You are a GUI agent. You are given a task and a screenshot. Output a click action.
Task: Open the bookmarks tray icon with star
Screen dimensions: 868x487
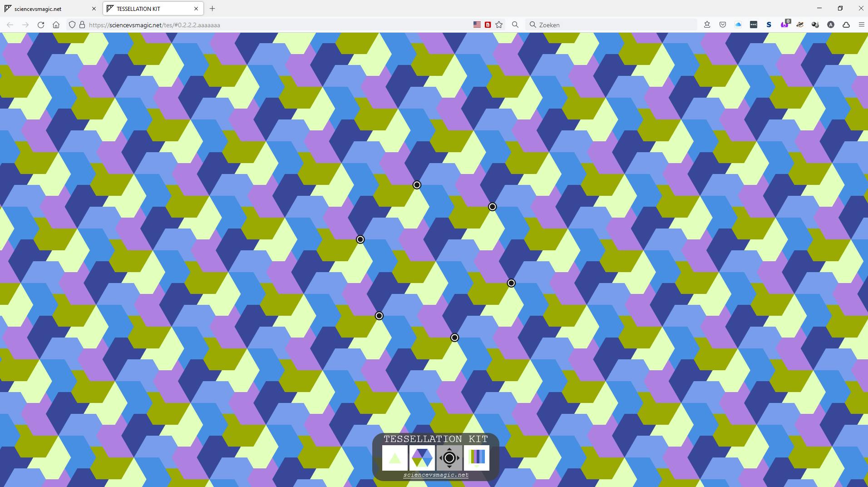[x=707, y=25]
